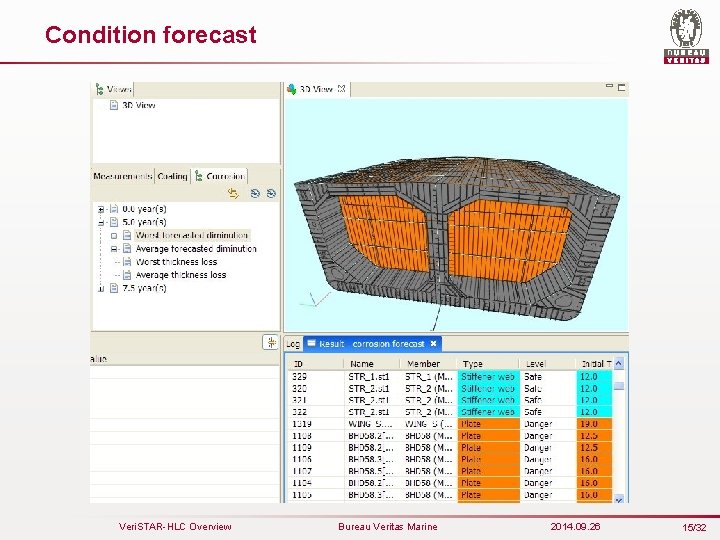Screen dimensions: 720x540
Task: Select Worst thickness loss
Action: tap(176, 262)
